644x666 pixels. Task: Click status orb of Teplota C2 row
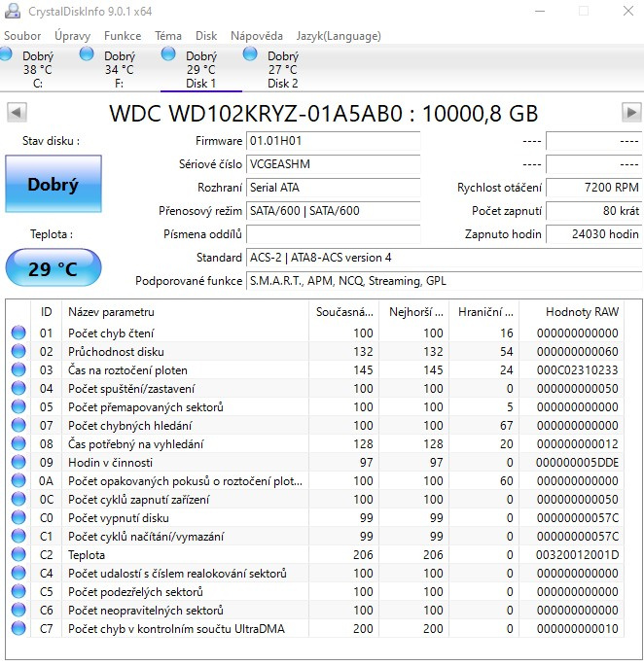pyautogui.click(x=18, y=554)
